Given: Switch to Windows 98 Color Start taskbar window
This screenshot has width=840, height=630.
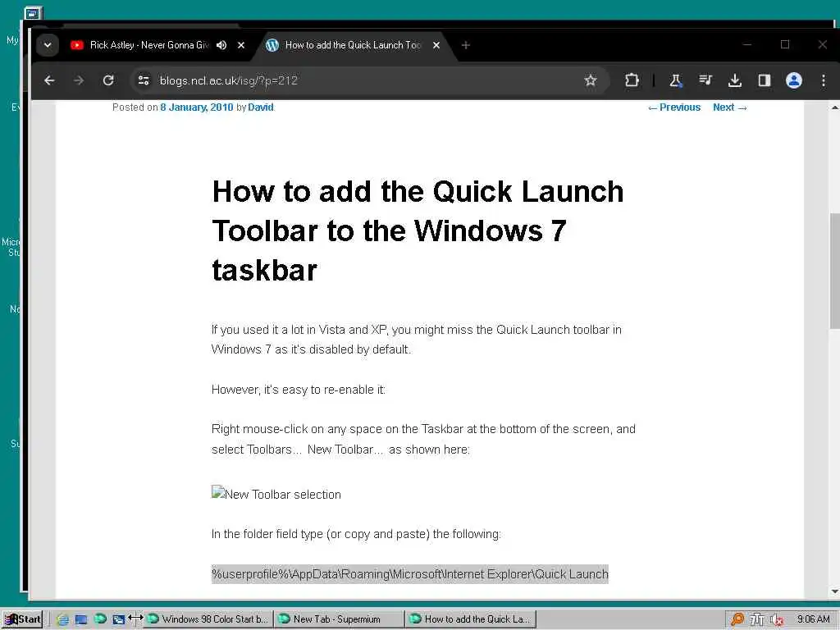Looking at the screenshot, I should tap(209, 619).
